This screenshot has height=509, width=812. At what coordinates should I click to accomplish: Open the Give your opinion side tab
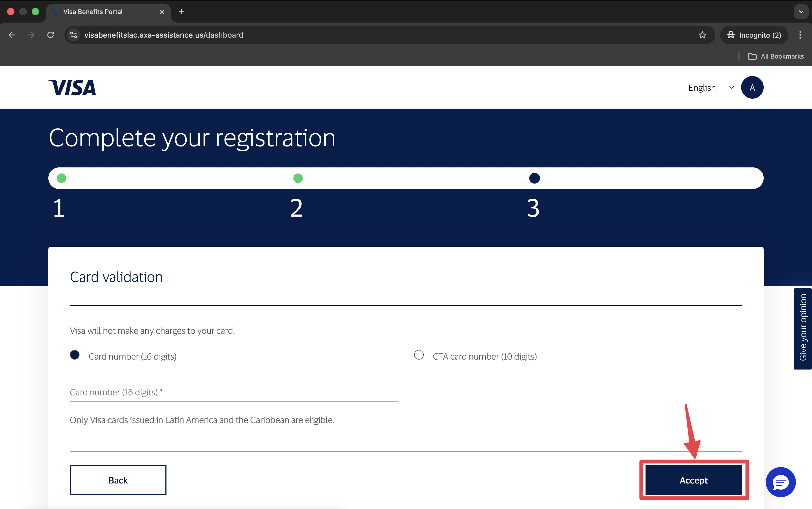click(x=803, y=329)
